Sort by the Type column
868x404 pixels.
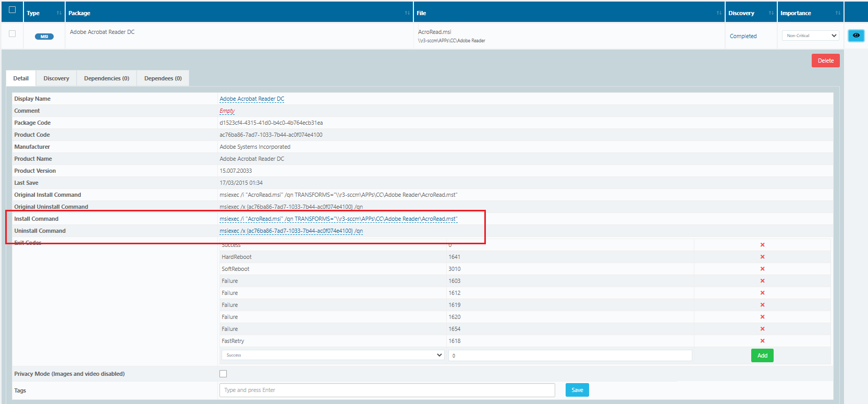coord(44,13)
